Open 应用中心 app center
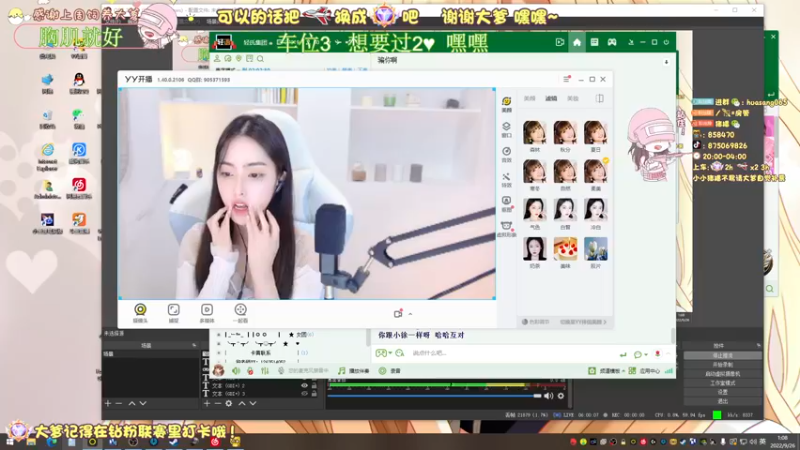The width and height of the screenshot is (800, 450). pos(644,371)
